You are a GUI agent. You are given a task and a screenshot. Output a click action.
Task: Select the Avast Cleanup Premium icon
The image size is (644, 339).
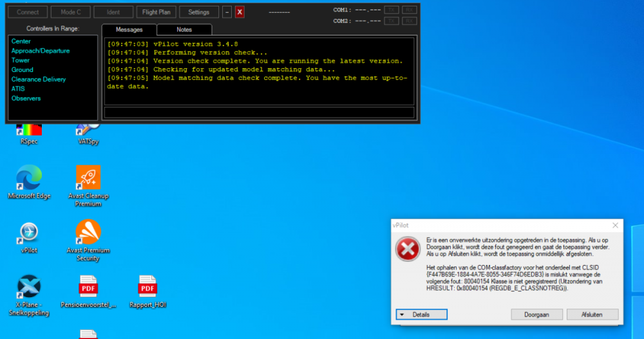[88, 185]
